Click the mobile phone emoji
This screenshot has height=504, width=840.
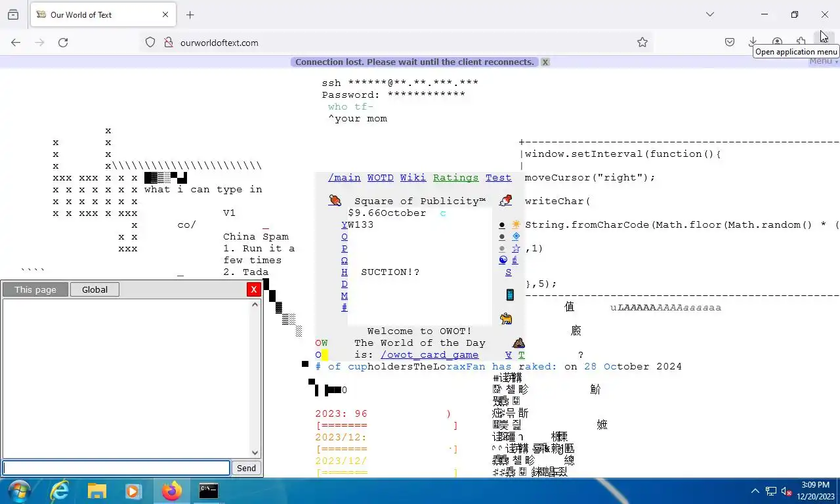(509, 295)
